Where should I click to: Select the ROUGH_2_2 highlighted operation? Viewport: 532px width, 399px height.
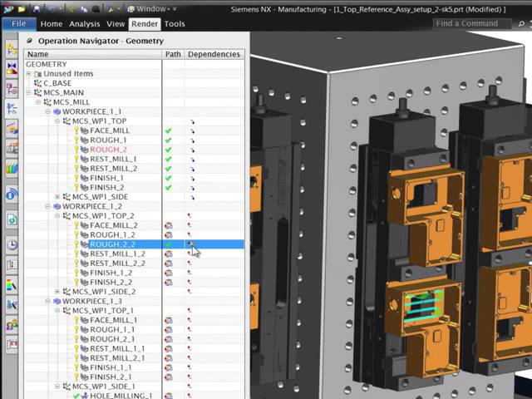(112, 244)
